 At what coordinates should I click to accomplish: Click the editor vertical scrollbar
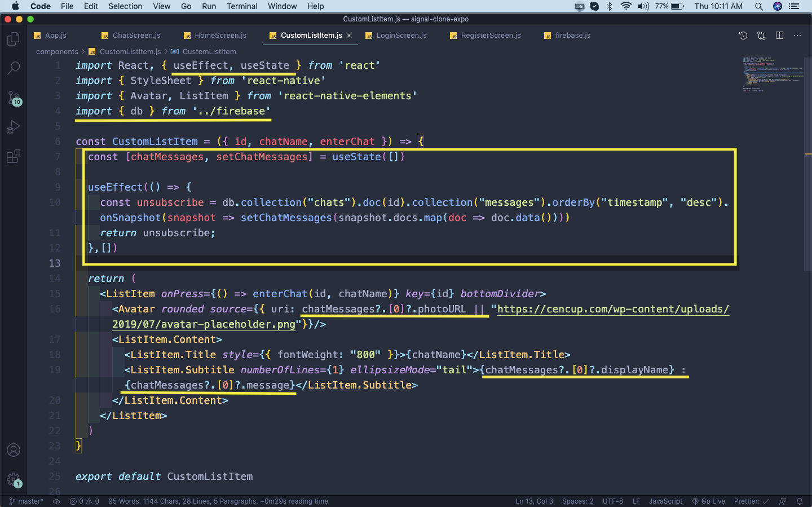click(808, 164)
